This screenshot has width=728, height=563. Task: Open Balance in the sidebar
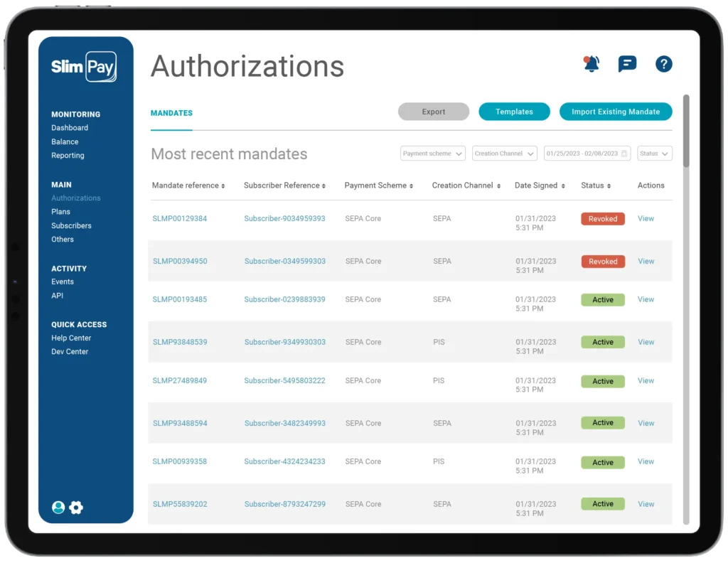click(x=65, y=141)
